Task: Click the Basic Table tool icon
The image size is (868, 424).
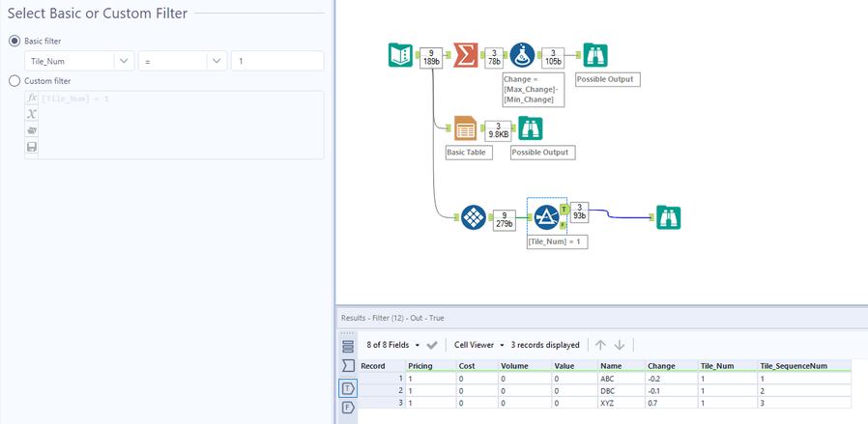Action: click(465, 128)
